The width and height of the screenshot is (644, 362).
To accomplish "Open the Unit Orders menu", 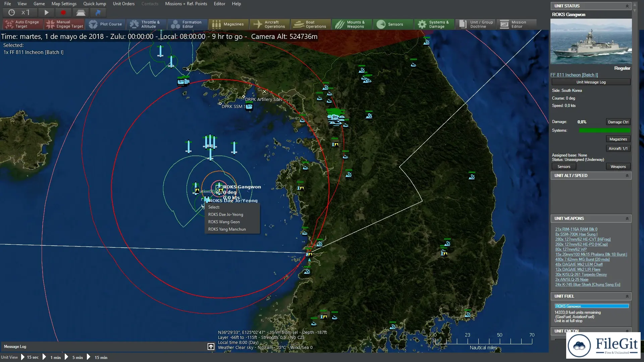I will pos(124,4).
